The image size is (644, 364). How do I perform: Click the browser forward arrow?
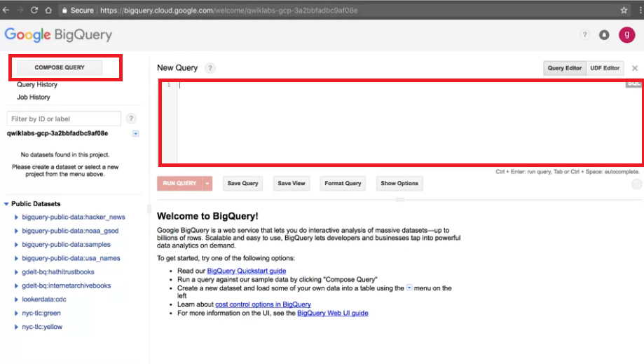point(20,11)
